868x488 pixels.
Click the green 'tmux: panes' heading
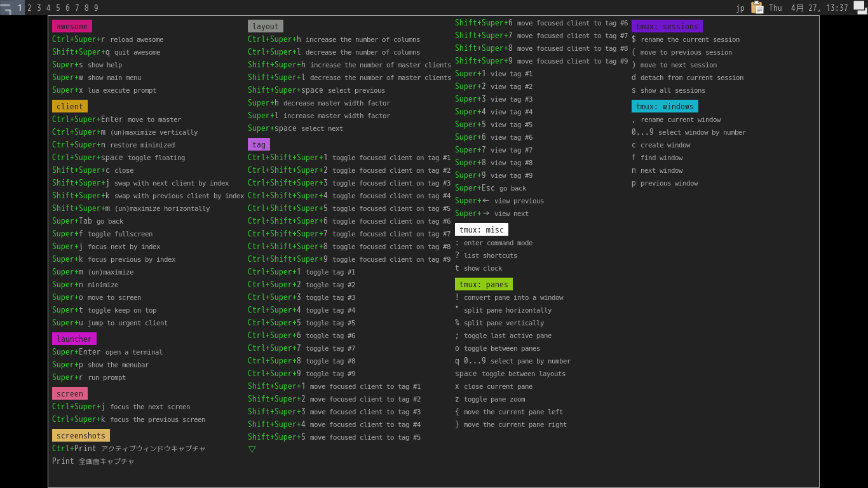[484, 284]
